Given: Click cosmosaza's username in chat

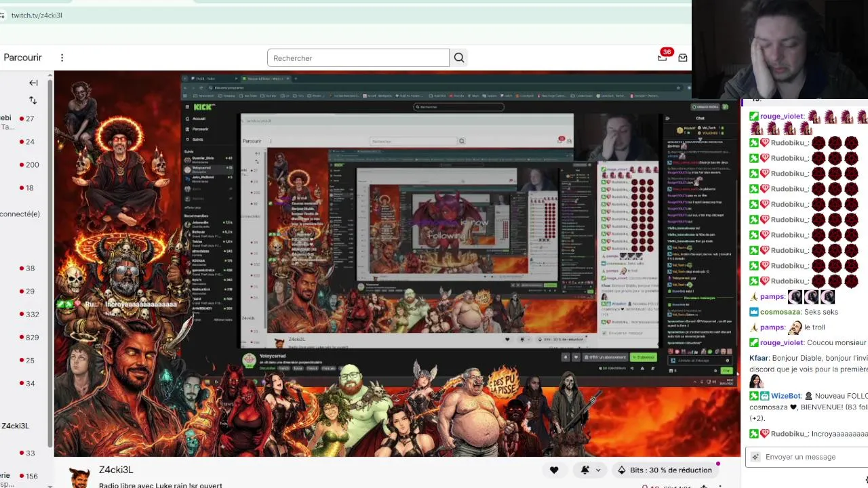Looking at the screenshot, I should [780, 312].
